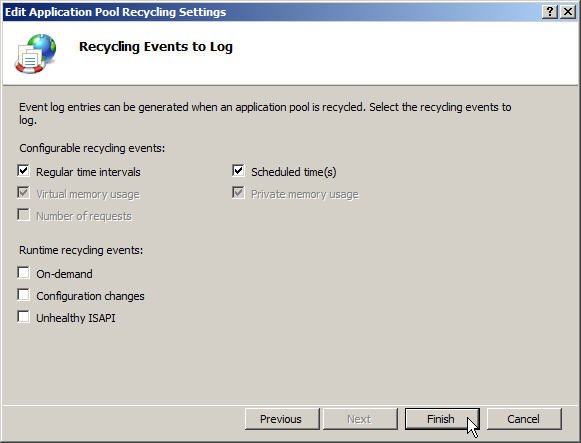581x443 pixels.
Task: Click the Private memory usage checkbox
Action: [x=238, y=193]
